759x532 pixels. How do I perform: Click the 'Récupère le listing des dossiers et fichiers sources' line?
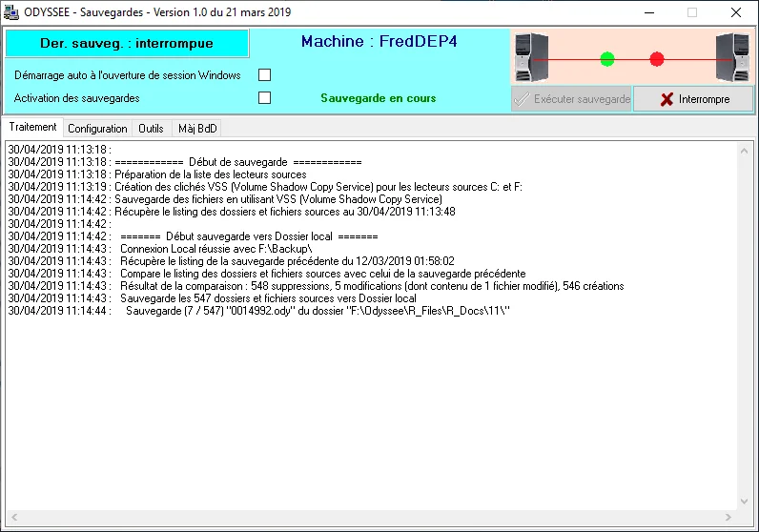[232, 212]
